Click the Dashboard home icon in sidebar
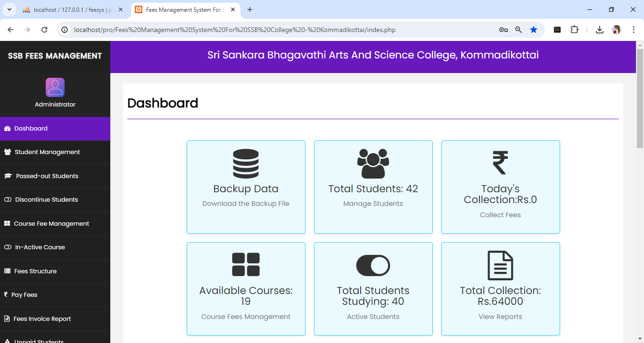644x343 pixels. pos(8,128)
